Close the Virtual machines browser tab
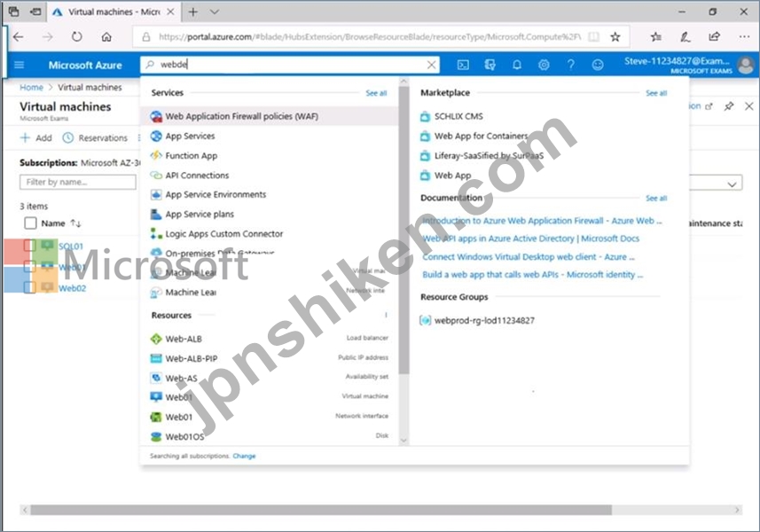 170,12
